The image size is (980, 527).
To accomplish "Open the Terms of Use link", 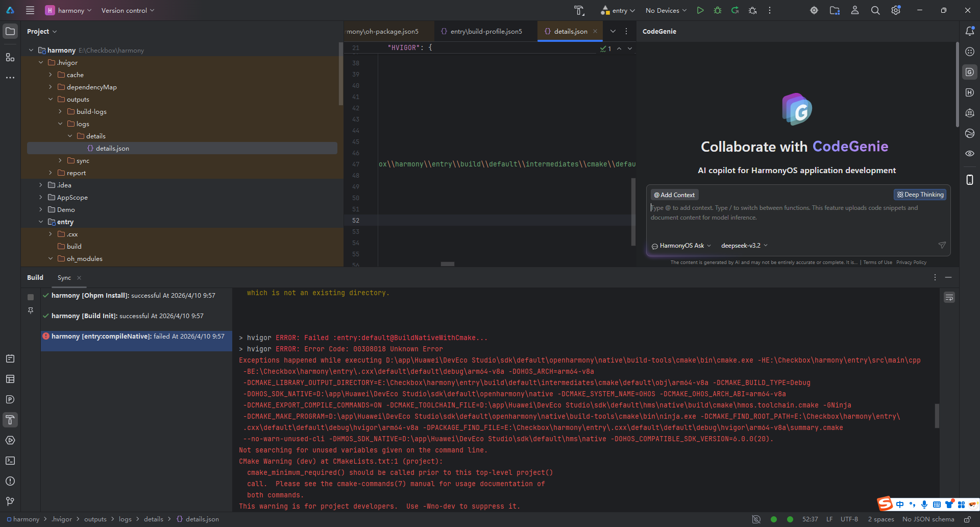I will [x=878, y=262].
